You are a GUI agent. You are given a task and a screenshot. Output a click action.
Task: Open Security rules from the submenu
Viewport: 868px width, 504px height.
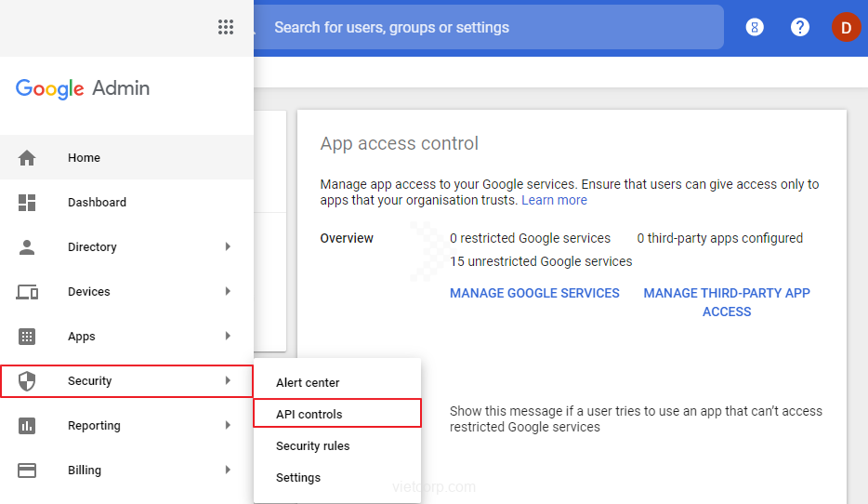pos(313,445)
